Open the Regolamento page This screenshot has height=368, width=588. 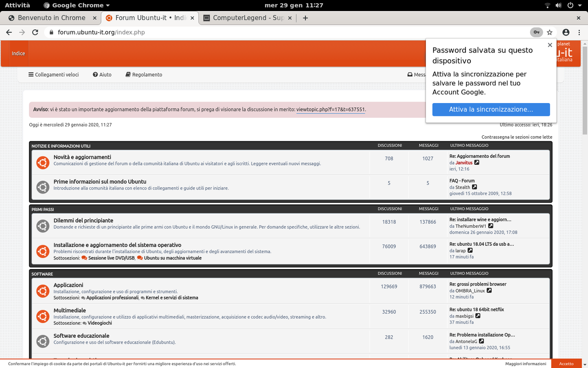144,75
